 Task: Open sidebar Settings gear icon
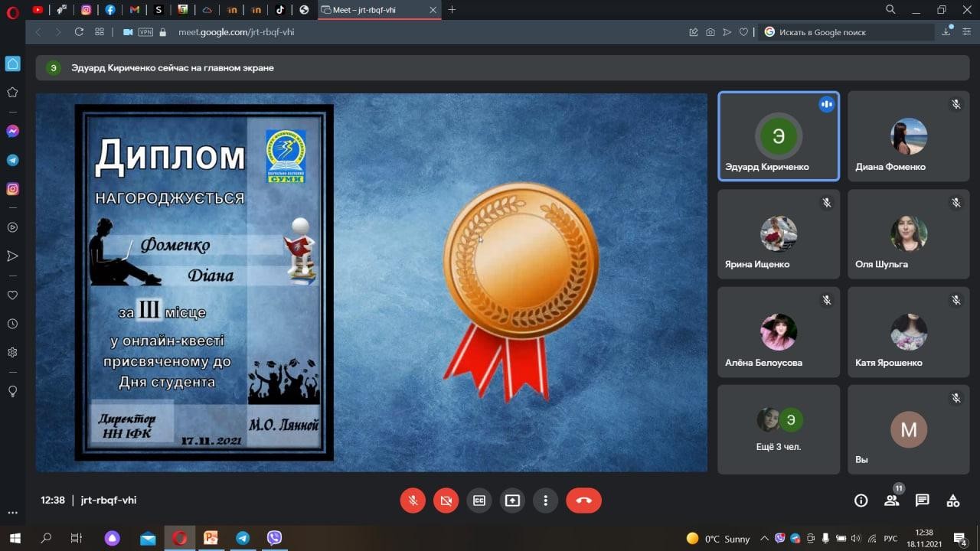click(12, 353)
